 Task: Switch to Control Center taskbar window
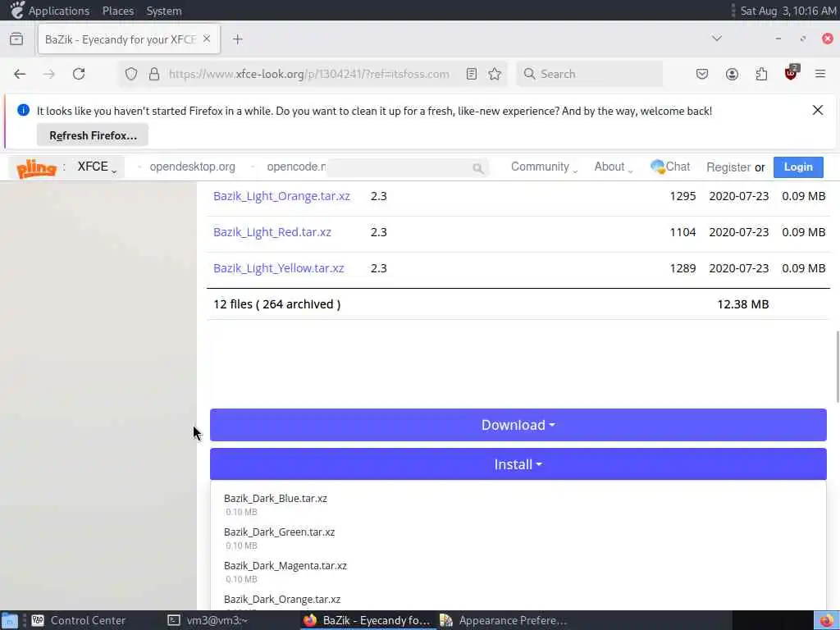(x=79, y=620)
